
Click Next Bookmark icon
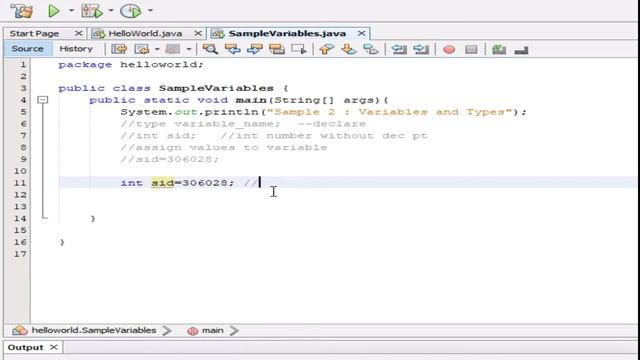tap(349, 49)
